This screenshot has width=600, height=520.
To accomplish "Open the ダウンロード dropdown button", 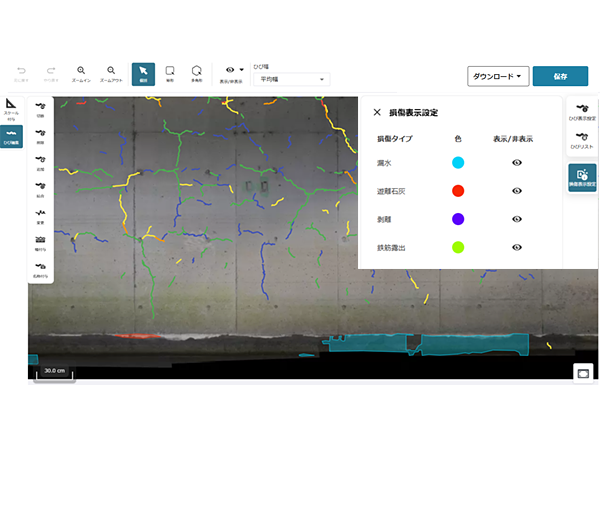I will [x=498, y=76].
